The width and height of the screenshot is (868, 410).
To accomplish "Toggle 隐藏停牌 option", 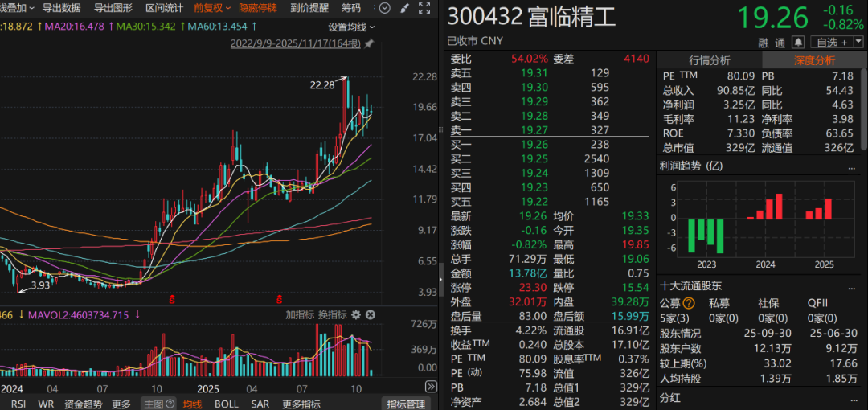I will pyautogui.click(x=257, y=8).
